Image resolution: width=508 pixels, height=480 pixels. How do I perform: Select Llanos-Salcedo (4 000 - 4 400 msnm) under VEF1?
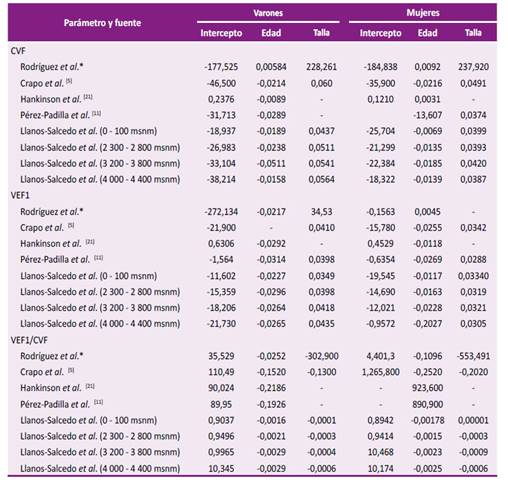(x=252, y=324)
